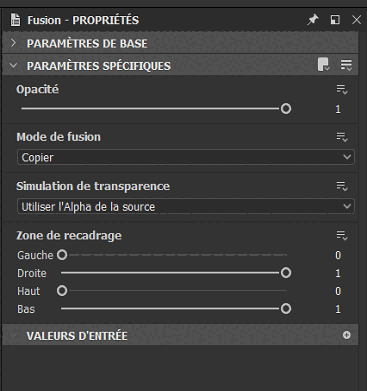Click the Bas slider handle
The width and height of the screenshot is (367, 391).
286,309
